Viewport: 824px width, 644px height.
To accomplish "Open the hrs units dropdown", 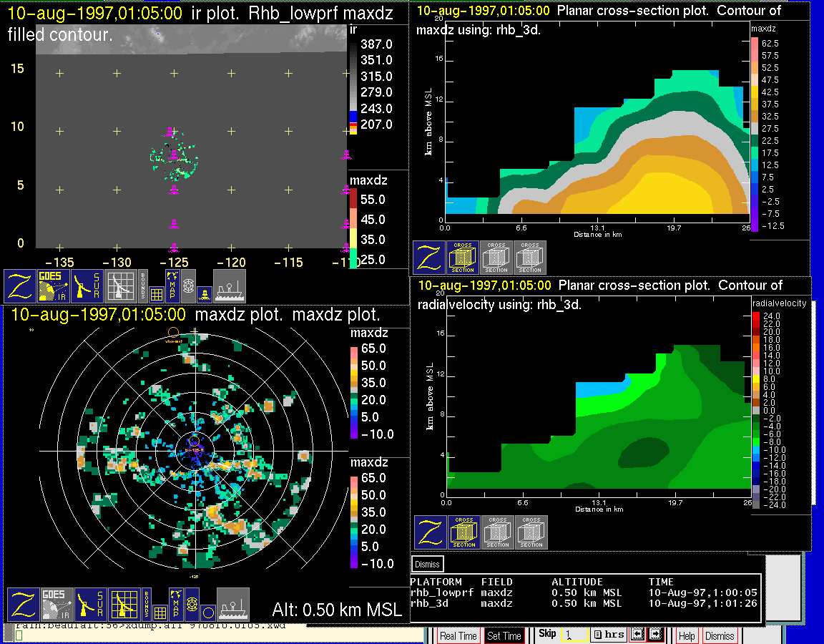I will pos(609,635).
